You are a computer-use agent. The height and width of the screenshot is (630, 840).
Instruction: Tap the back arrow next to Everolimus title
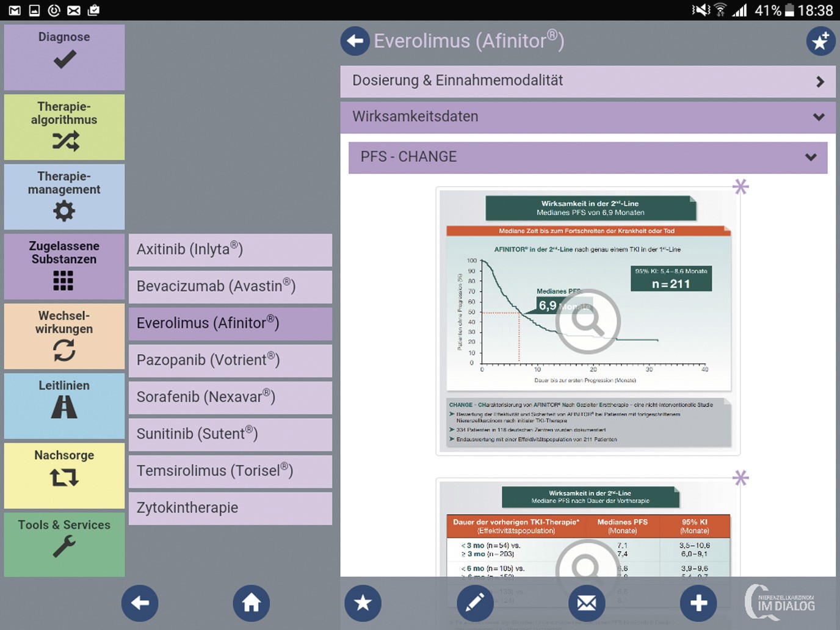[355, 41]
